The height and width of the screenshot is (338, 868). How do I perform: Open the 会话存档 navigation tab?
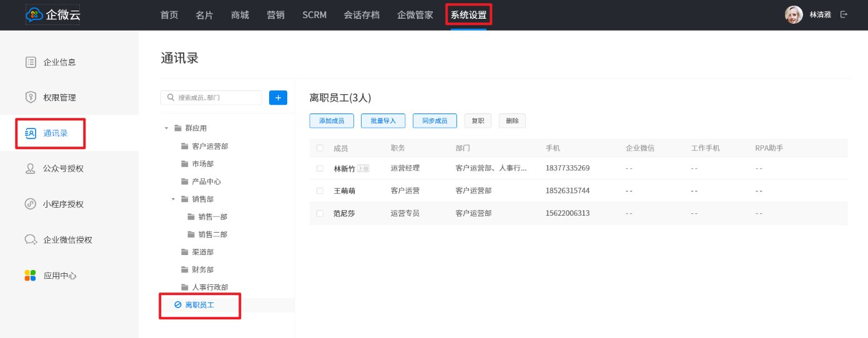pyautogui.click(x=362, y=15)
